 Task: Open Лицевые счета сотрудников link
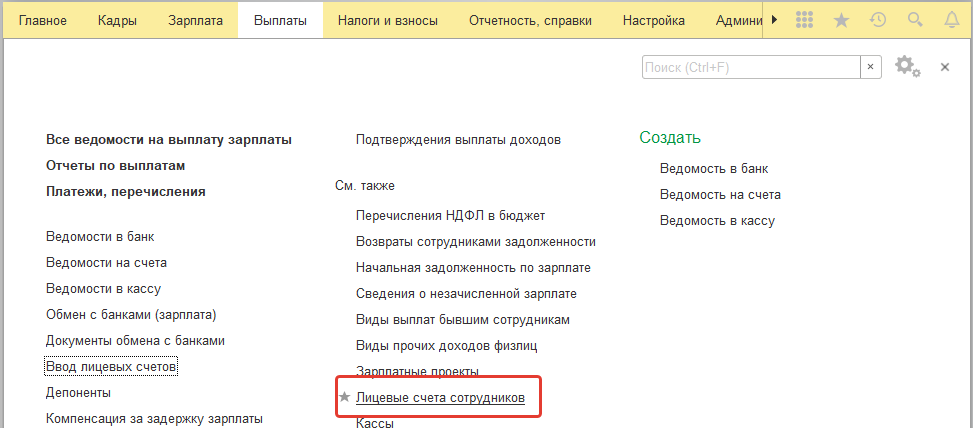click(441, 398)
